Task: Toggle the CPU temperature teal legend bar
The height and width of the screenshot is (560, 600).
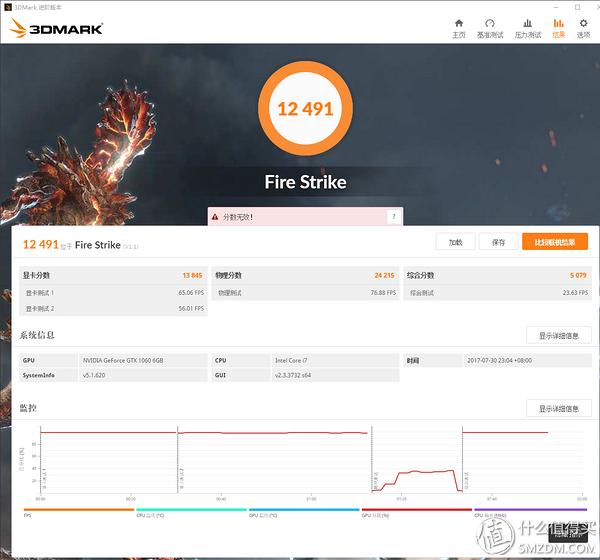Action: [191, 509]
